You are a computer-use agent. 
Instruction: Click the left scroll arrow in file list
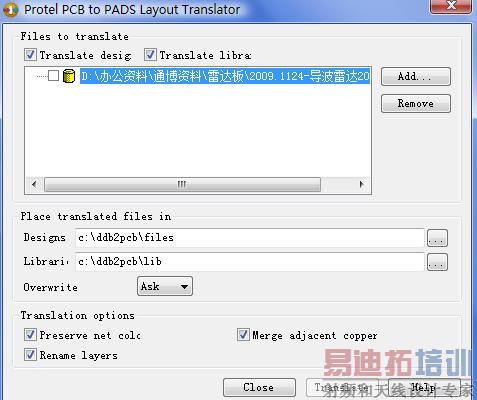tap(34, 184)
